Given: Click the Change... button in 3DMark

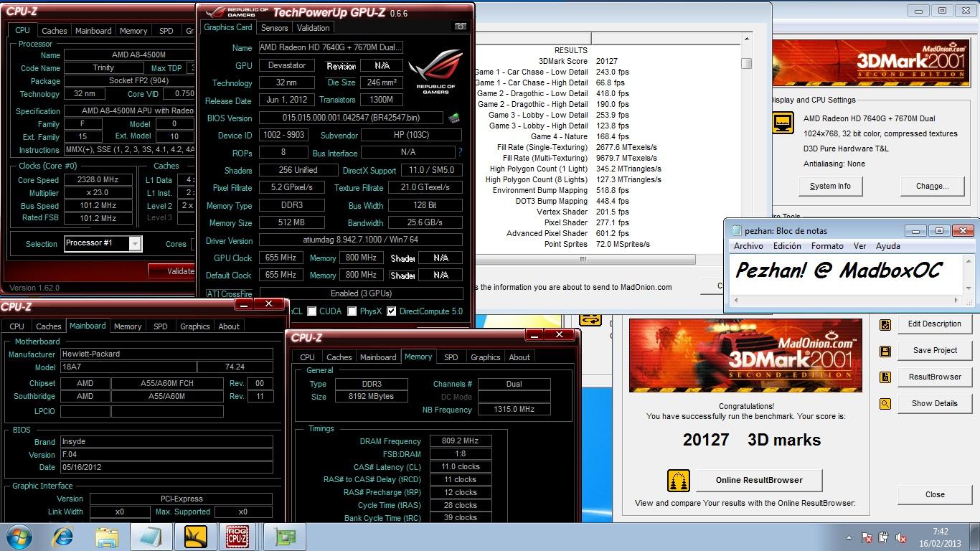Looking at the screenshot, I should tap(932, 186).
